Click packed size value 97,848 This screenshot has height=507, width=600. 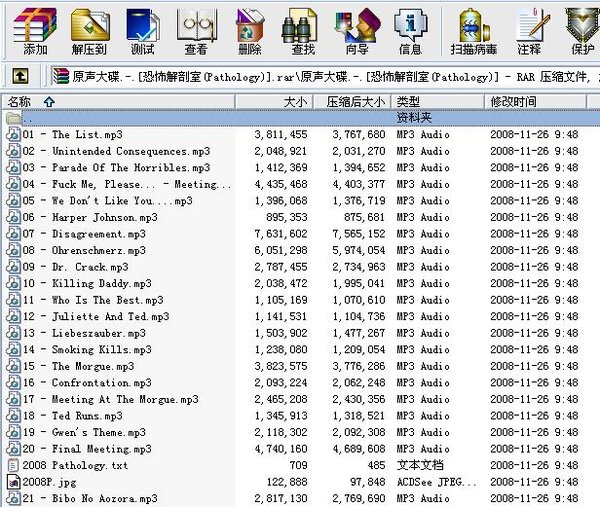click(367, 482)
